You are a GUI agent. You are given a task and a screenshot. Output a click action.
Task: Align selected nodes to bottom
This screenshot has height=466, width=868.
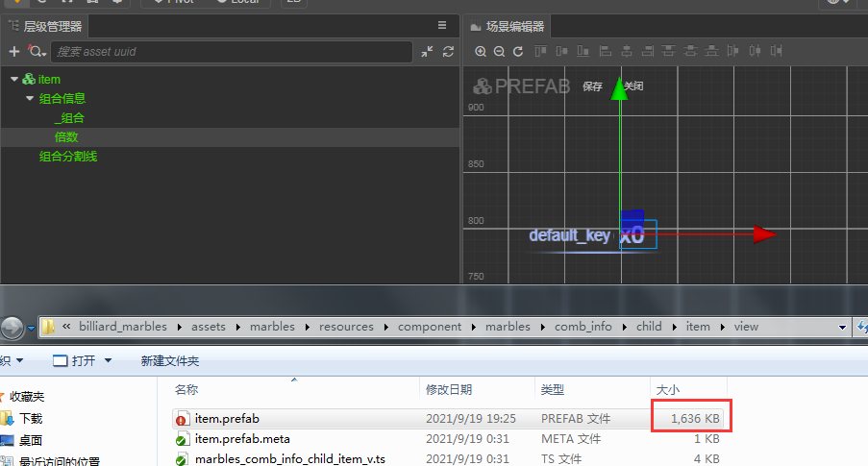tap(583, 52)
